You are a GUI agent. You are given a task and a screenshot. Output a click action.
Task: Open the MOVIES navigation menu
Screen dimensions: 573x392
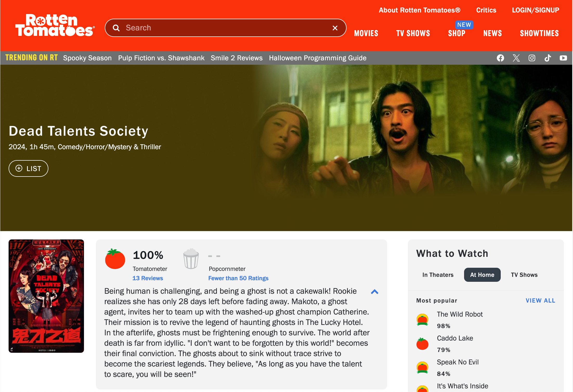pyautogui.click(x=366, y=33)
